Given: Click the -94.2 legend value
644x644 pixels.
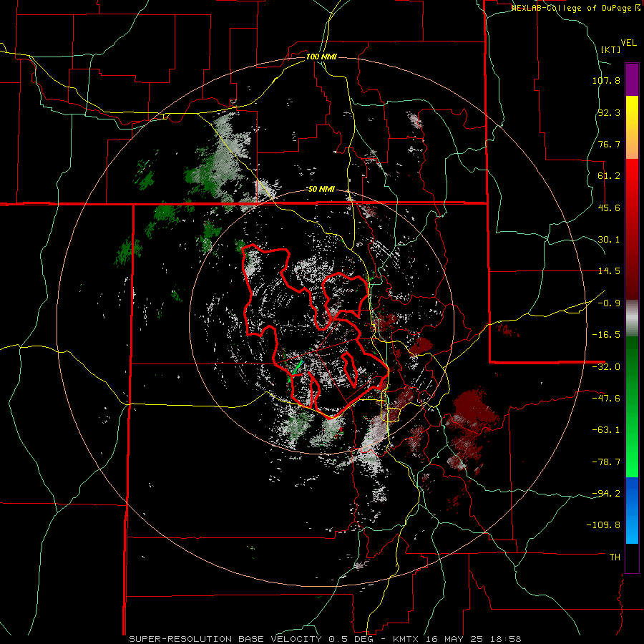Looking at the screenshot, I should coord(606,494).
